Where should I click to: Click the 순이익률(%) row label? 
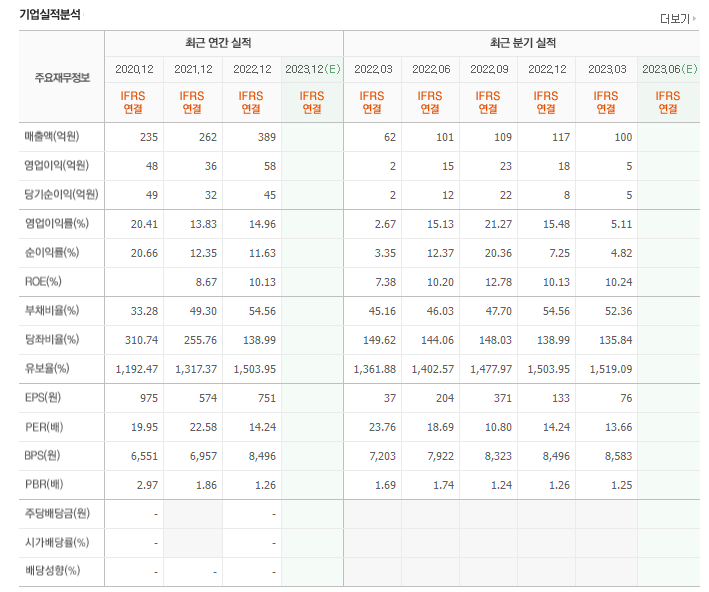pyautogui.click(x=52, y=252)
